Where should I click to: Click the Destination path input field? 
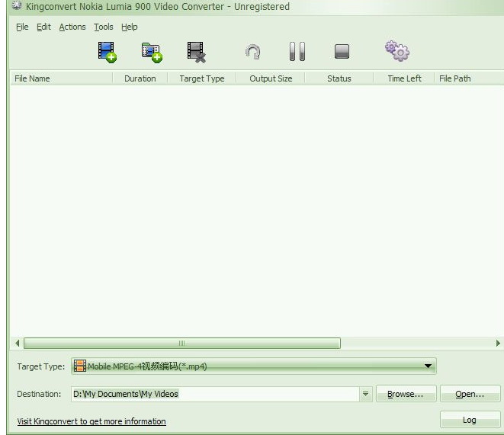pyautogui.click(x=215, y=394)
